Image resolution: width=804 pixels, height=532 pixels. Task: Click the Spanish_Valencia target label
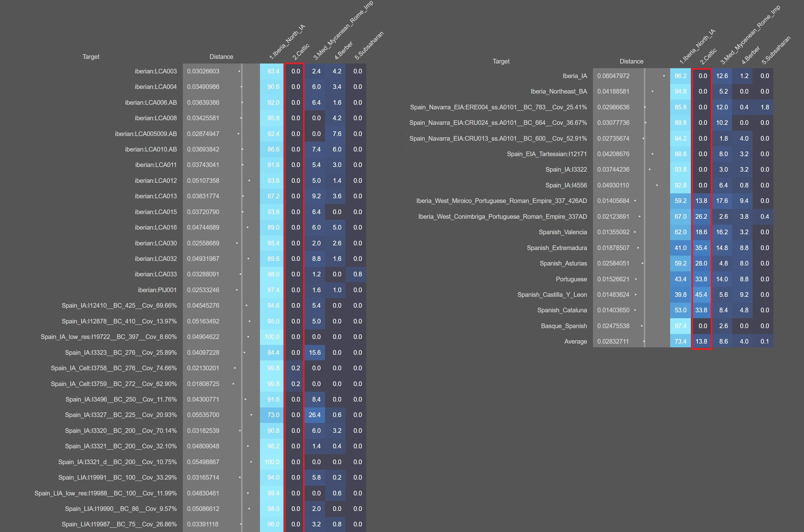click(562, 232)
